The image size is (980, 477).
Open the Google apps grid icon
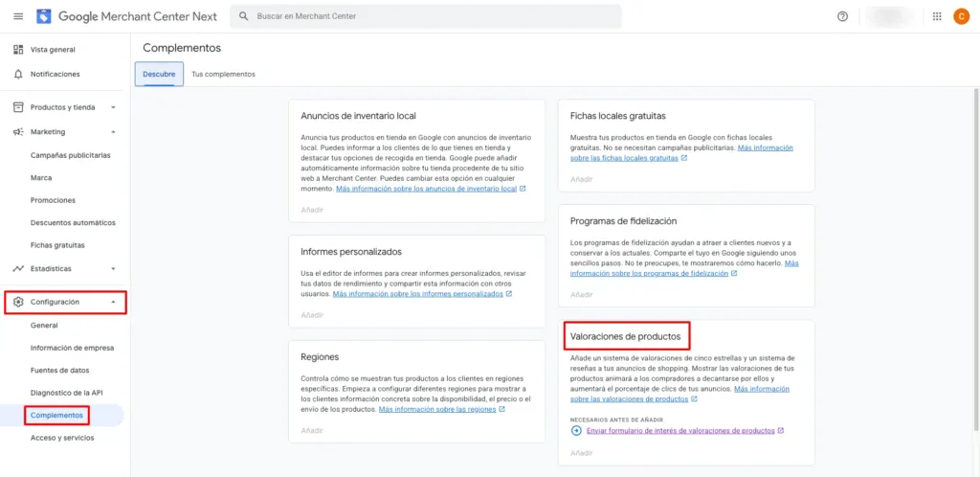(x=936, y=16)
